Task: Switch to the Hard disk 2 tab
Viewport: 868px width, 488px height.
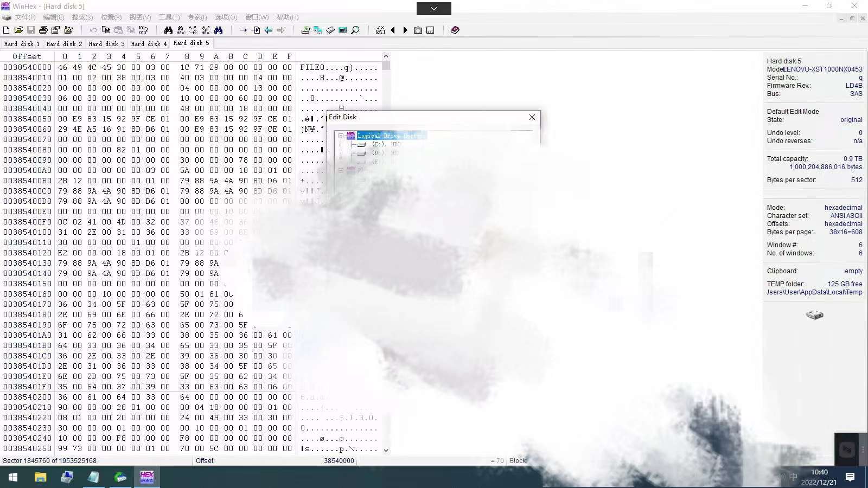Action: point(64,44)
